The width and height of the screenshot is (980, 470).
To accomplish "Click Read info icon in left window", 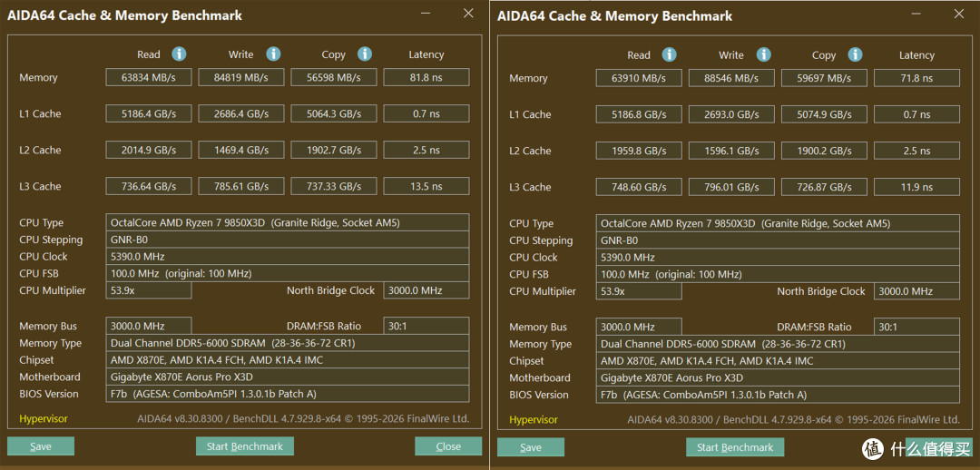I will (x=179, y=54).
